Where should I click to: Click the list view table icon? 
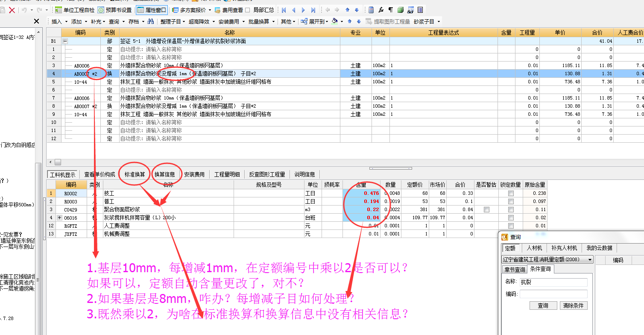coord(420,10)
